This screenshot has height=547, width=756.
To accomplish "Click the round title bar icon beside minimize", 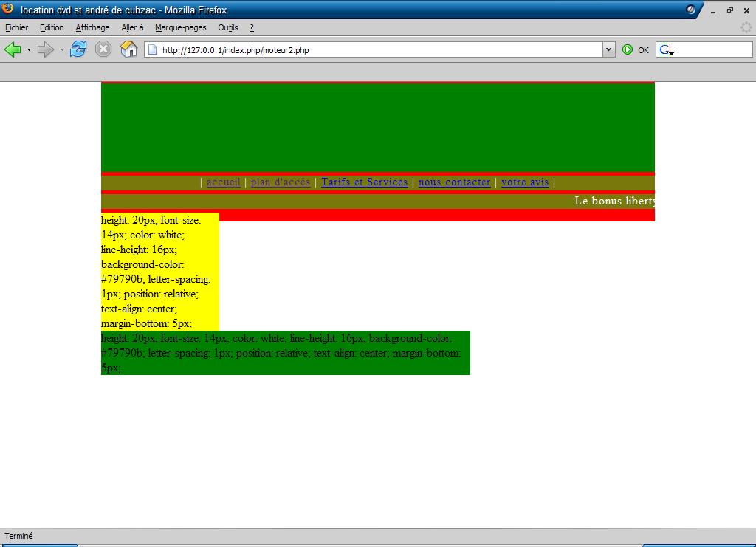I will [690, 9].
